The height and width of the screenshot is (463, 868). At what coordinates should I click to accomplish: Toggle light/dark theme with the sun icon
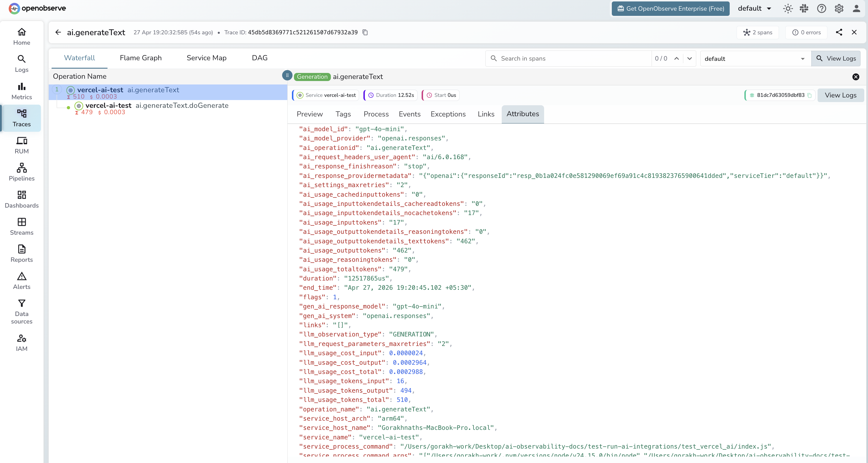coord(788,8)
